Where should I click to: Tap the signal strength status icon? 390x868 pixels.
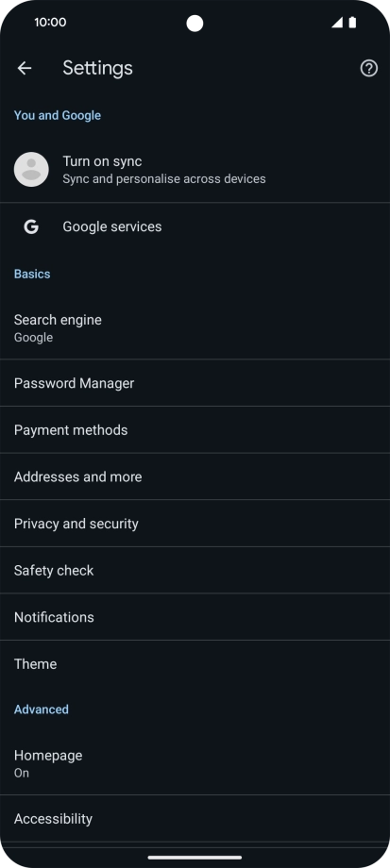(x=337, y=23)
